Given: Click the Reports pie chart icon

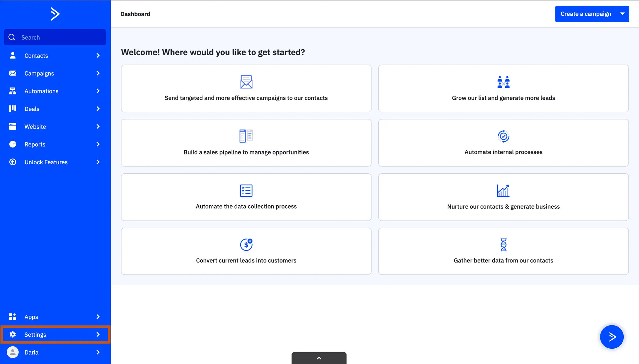Looking at the screenshot, I should pos(13,144).
